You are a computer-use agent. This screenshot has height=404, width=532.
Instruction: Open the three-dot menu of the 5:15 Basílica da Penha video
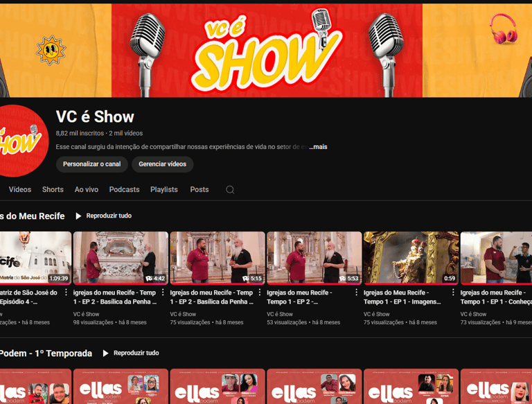point(260,292)
